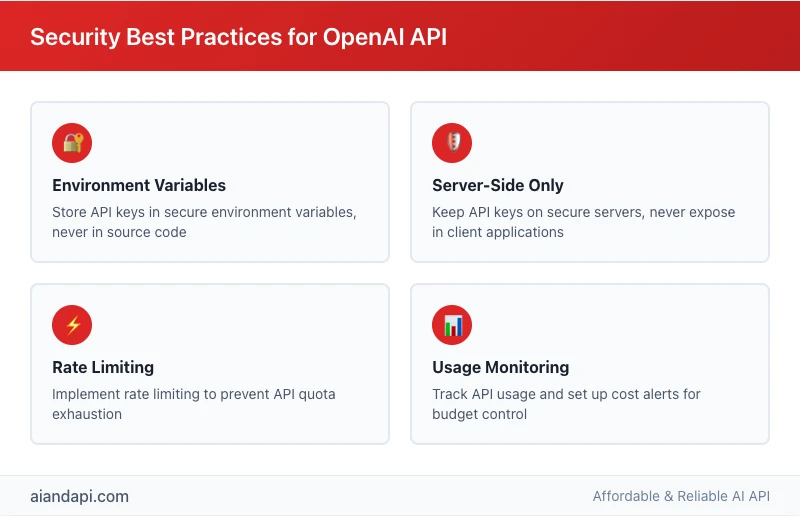
Task: Select the Server-Side Only heading
Action: click(498, 185)
